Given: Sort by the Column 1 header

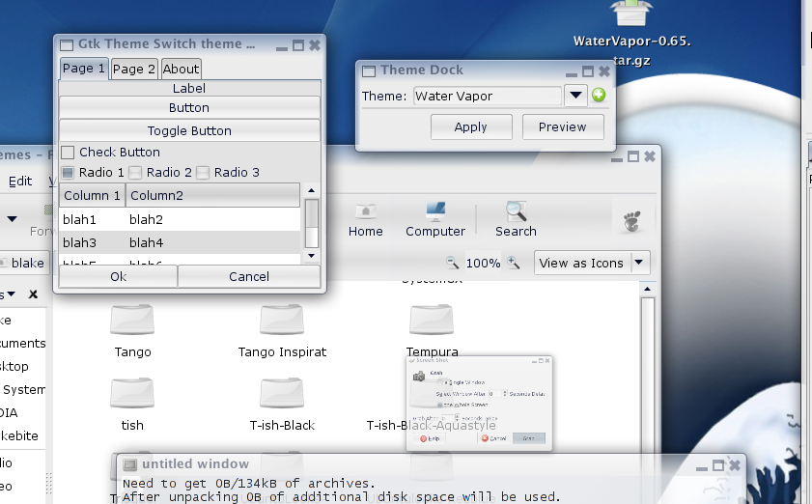Looking at the screenshot, I should 92,195.
